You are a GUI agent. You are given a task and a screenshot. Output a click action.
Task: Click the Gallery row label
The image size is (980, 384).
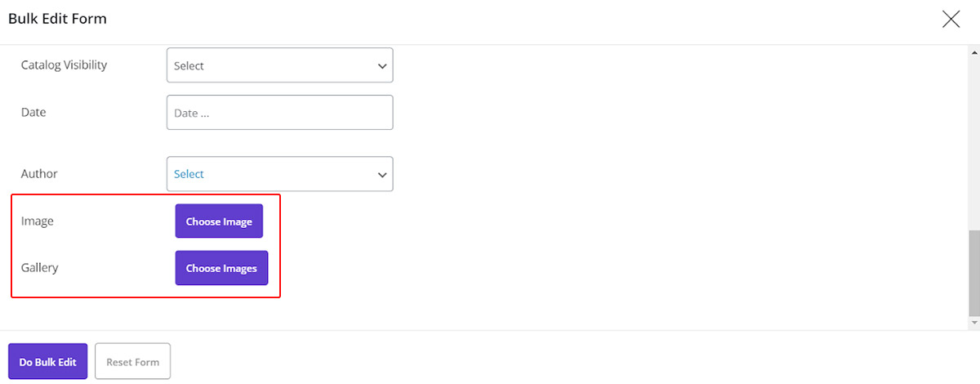coord(39,267)
